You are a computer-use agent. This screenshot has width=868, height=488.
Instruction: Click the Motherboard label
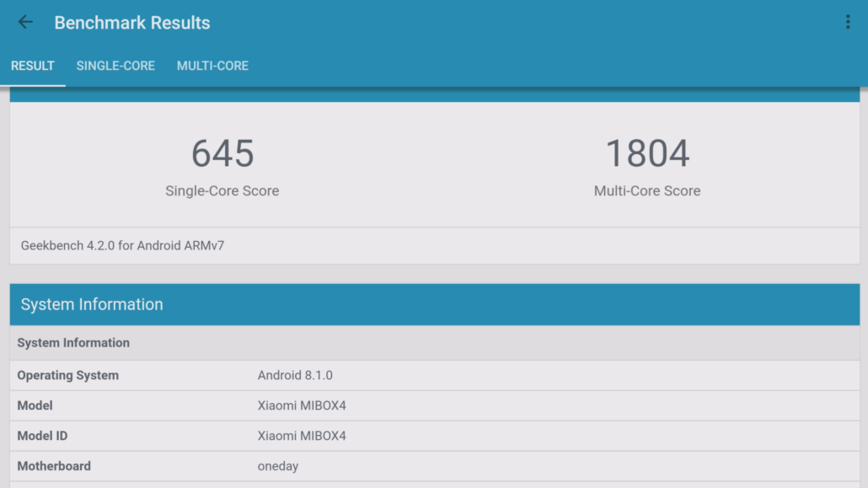click(54, 466)
